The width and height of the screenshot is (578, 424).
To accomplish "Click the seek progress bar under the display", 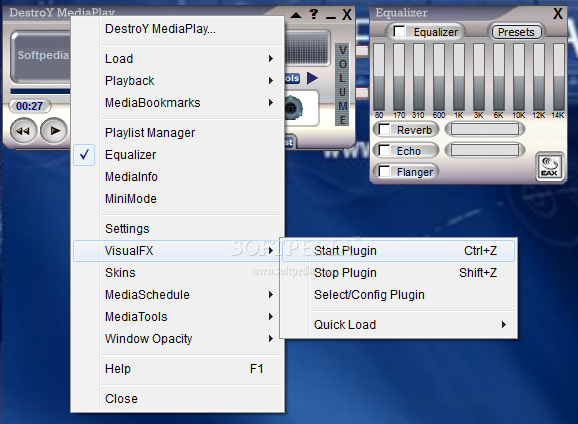I will [x=40, y=91].
